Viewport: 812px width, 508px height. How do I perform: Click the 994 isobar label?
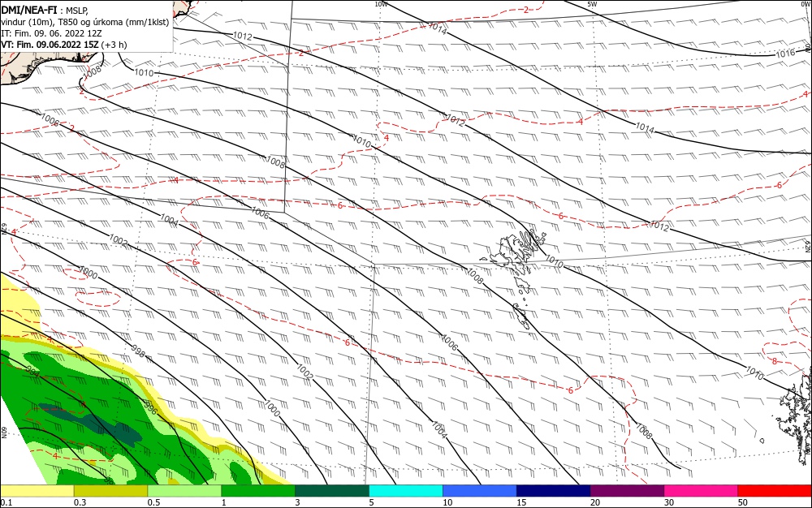(32, 371)
